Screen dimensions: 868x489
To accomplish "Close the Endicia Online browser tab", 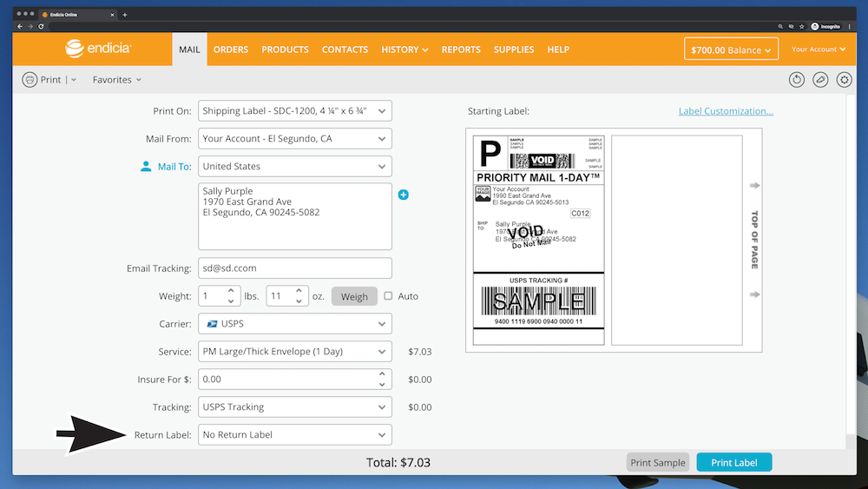I will (112, 15).
